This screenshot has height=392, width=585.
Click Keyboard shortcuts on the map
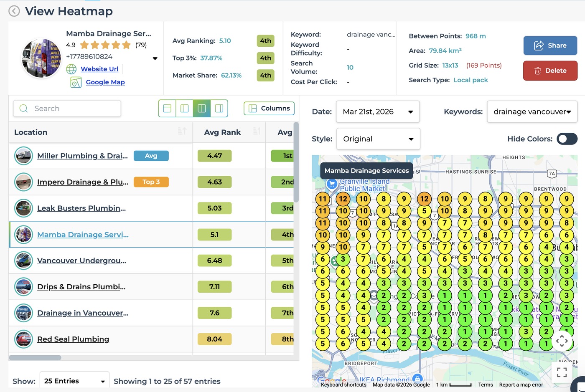(x=343, y=385)
